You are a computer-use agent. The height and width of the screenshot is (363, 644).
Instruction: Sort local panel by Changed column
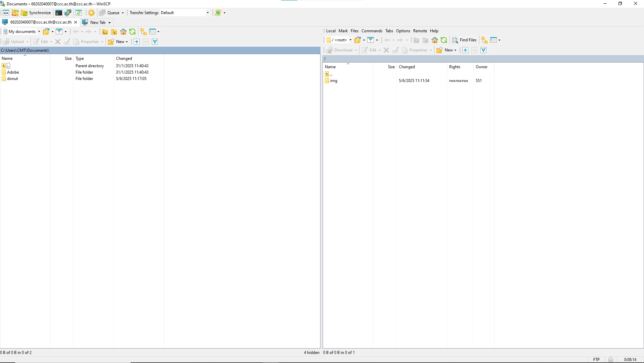139,58
